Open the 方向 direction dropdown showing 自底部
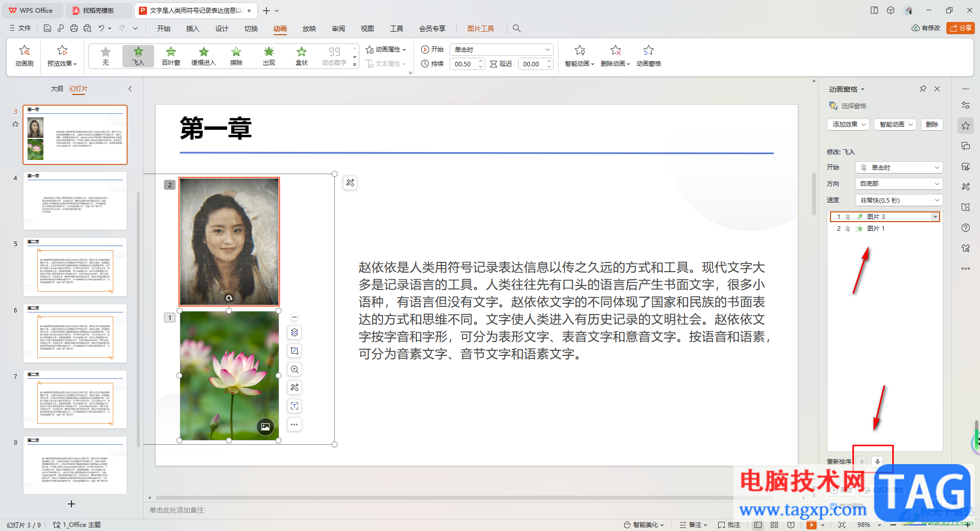980x531 pixels. pyautogui.click(x=898, y=184)
